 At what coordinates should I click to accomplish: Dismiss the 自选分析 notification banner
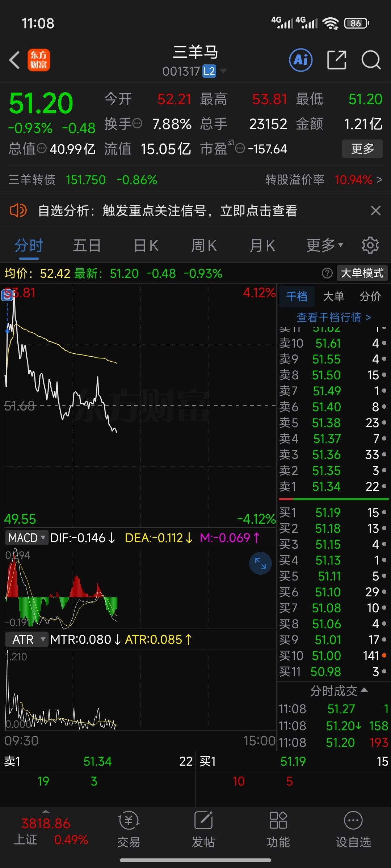point(376,210)
